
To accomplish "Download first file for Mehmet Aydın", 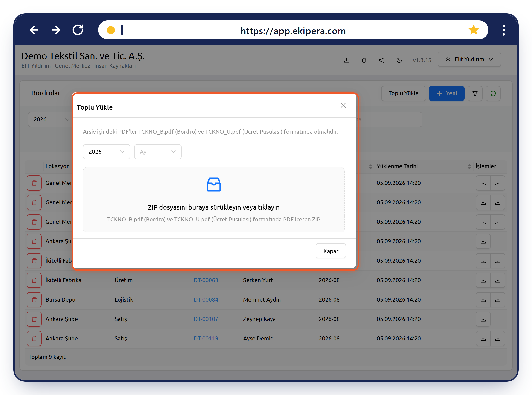I will (x=483, y=300).
